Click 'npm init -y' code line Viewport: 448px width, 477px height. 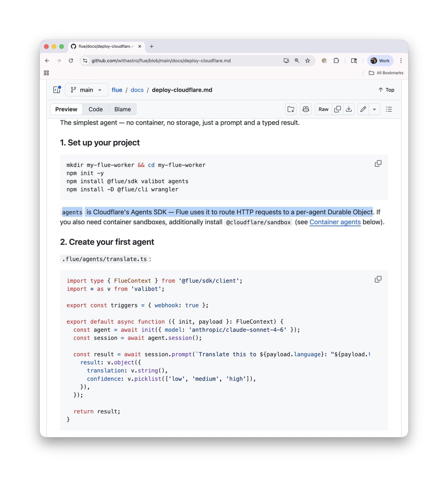[85, 173]
